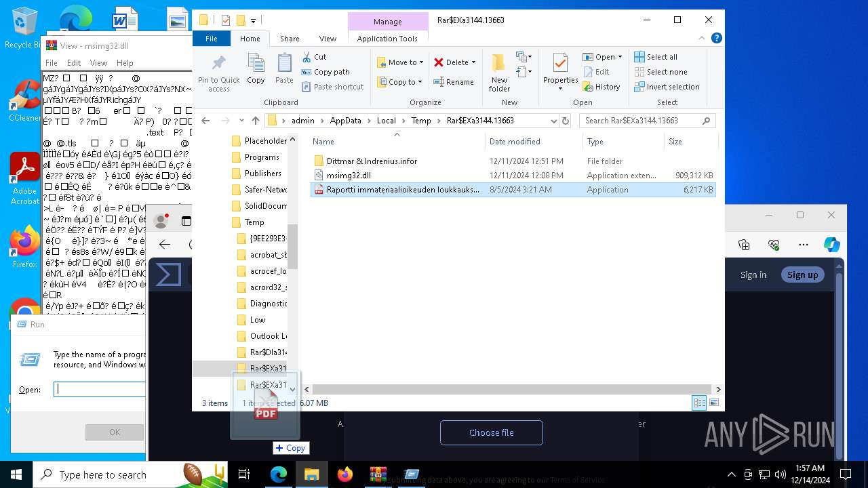Click the Search Rar$EXa3144.13663 field
The height and width of the screenshot is (488, 868).
(648, 121)
